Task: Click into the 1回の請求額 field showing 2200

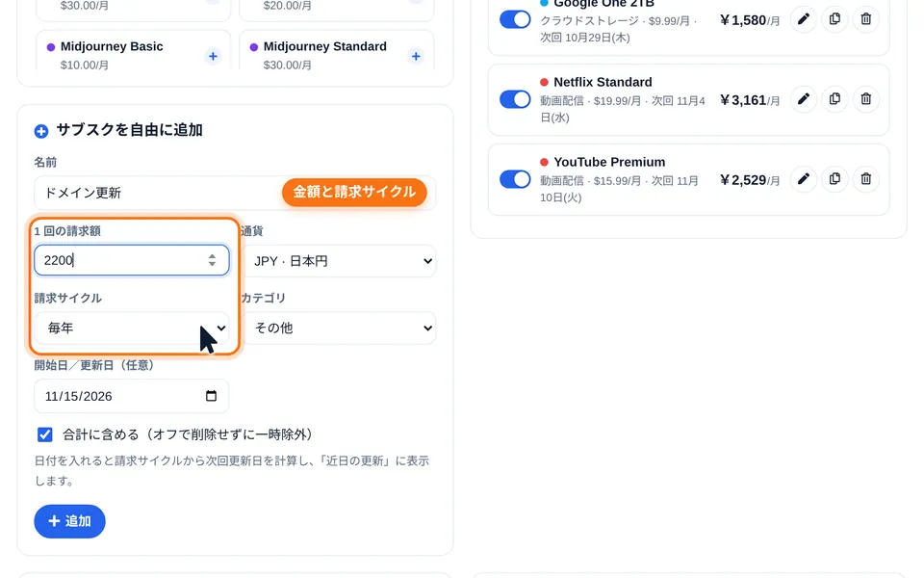Action: [132, 260]
